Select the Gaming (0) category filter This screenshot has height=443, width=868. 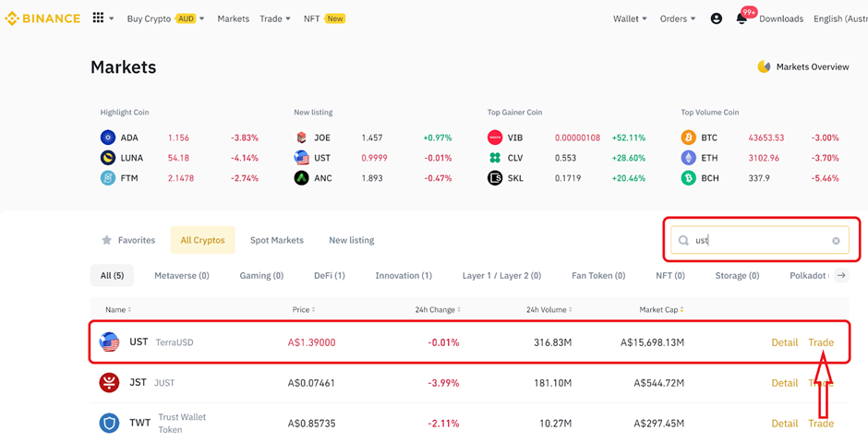click(261, 275)
